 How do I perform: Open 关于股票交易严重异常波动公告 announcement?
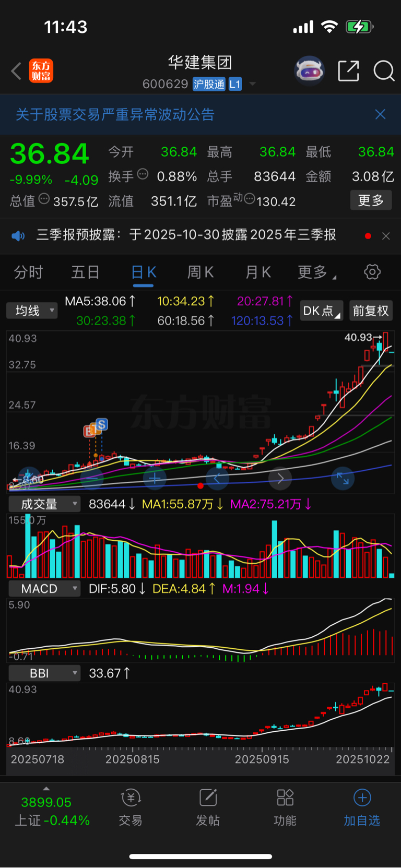[115, 114]
